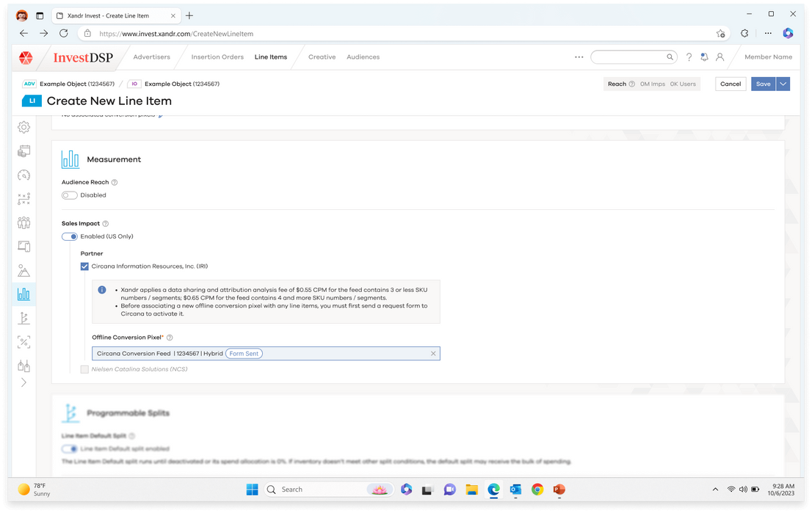Open the budget and billing sidebar icon
Image resolution: width=812 pixels, height=513 pixels.
(23, 151)
